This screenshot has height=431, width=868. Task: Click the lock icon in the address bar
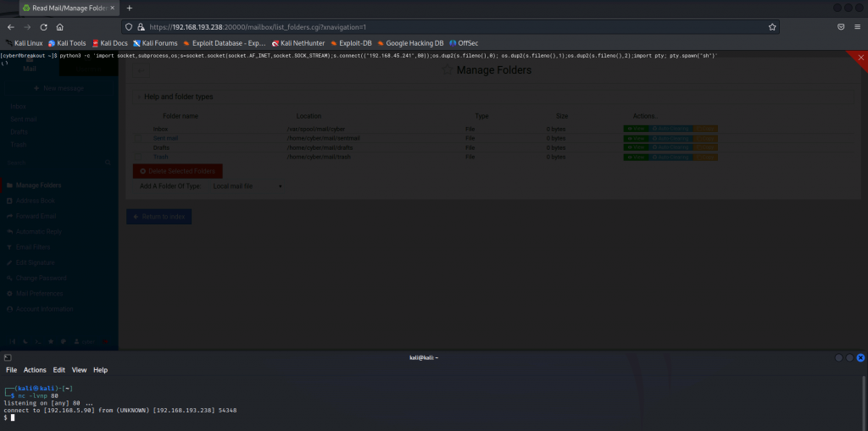141,26
